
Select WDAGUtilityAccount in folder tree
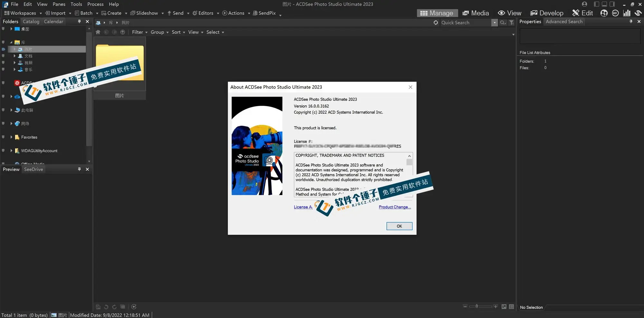tap(39, 150)
